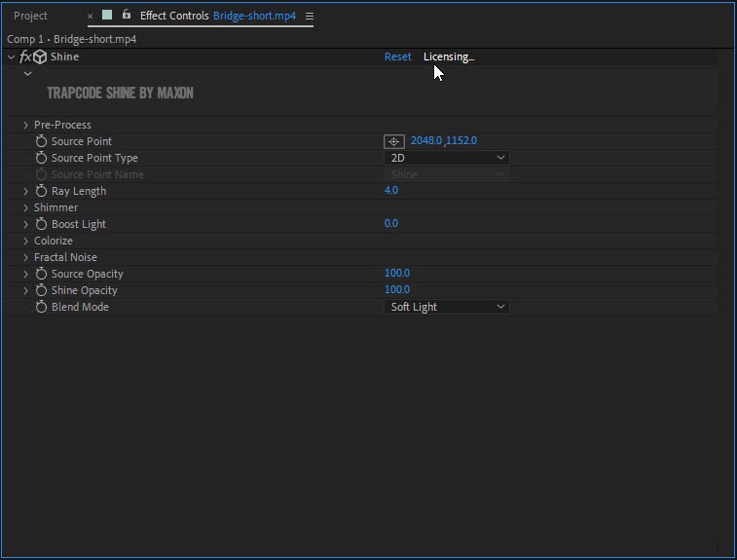Expand the Pre-Process group
737x560 pixels.
click(x=26, y=125)
